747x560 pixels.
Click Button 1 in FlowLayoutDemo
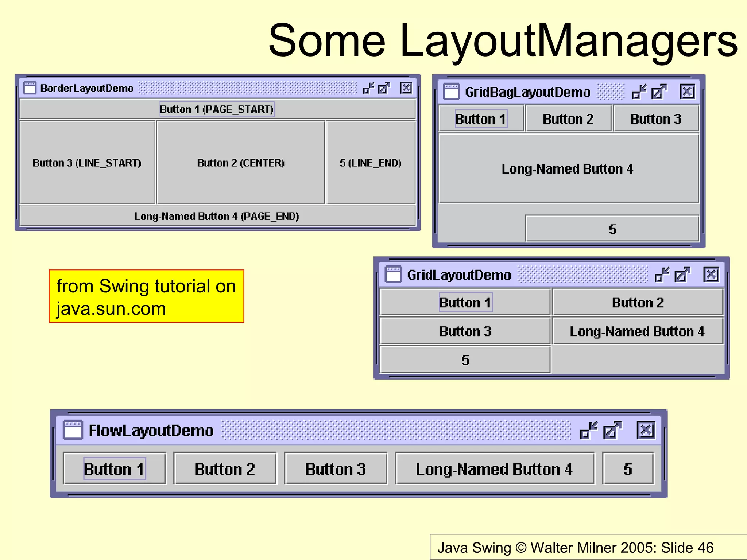(115, 468)
